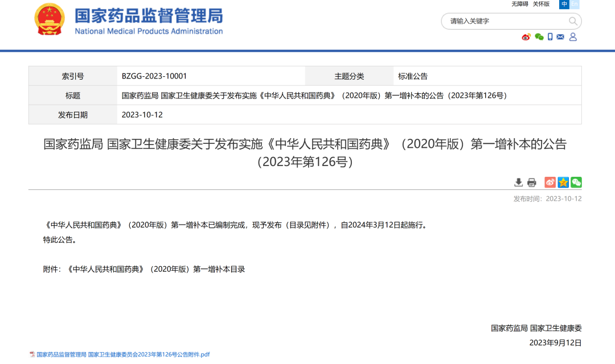615x364 pixels.
Task: Switch language to EN
Action: [574, 5]
